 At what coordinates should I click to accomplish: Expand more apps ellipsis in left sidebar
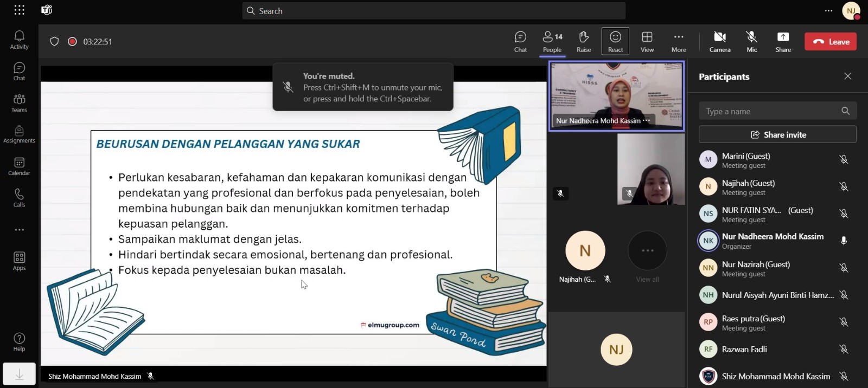point(19,230)
